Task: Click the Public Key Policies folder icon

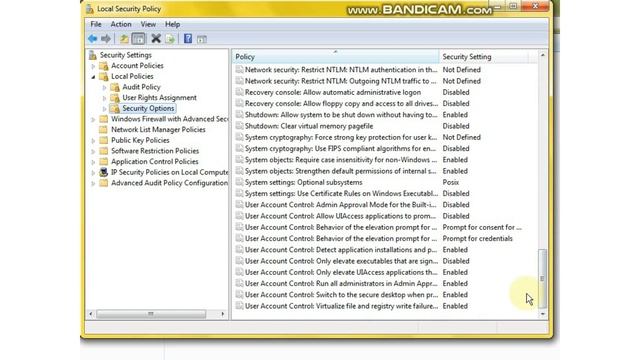Action: click(x=104, y=140)
